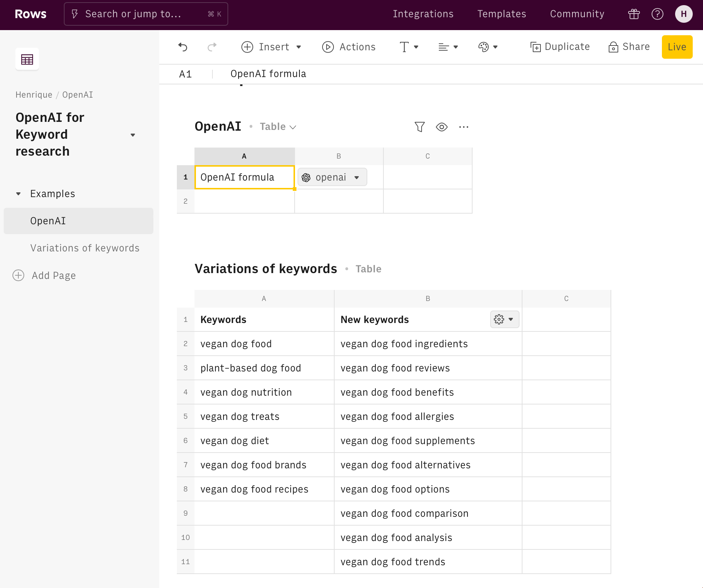Select the OpenAI page in sidebar
This screenshot has width=703, height=588.
pos(79,221)
